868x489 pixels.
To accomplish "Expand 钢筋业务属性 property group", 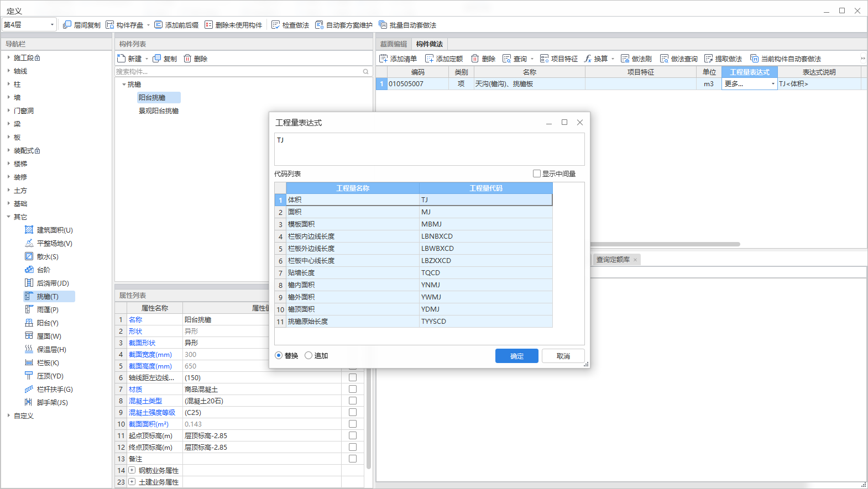I will coord(132,470).
